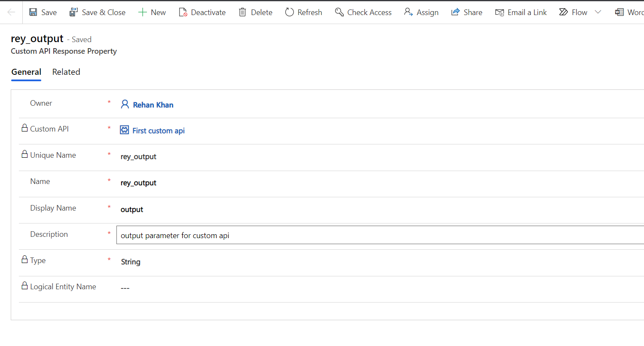Viewport: 644px width, 346px height.
Task: Select the General tab
Action: click(x=26, y=72)
